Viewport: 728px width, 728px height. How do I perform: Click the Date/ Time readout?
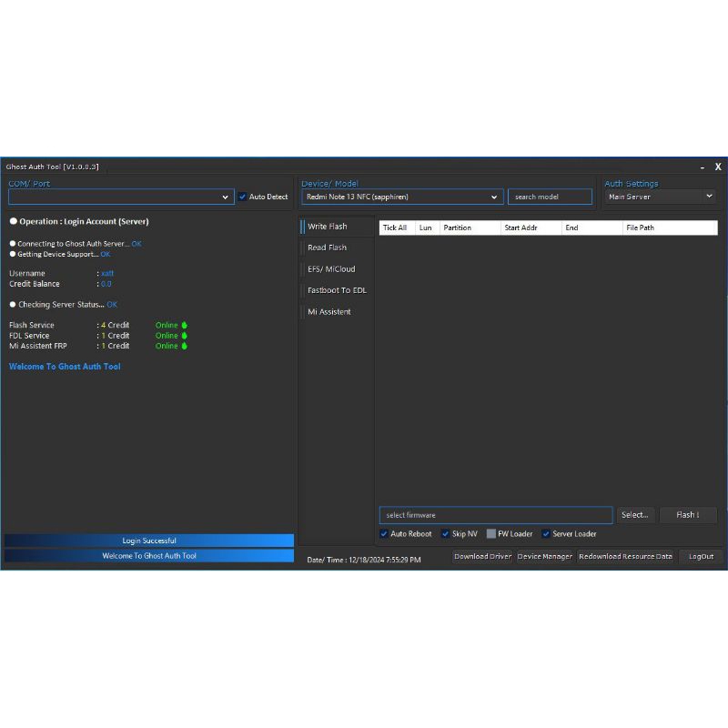click(363, 560)
